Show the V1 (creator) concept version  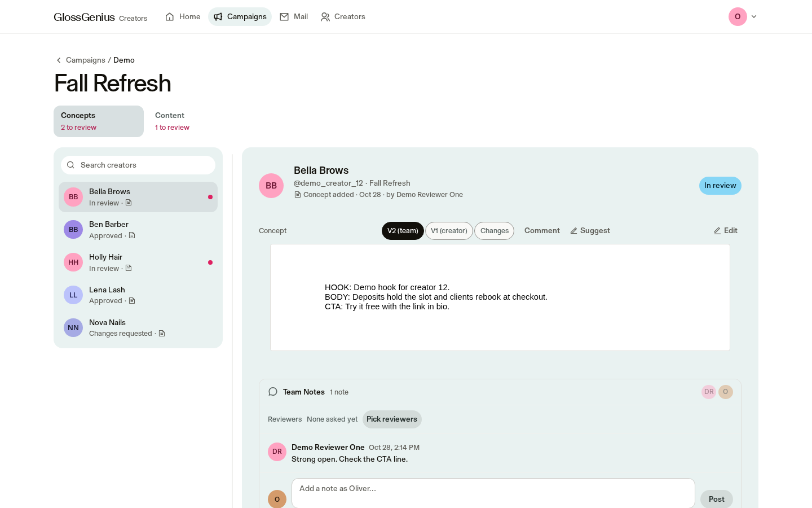449,231
